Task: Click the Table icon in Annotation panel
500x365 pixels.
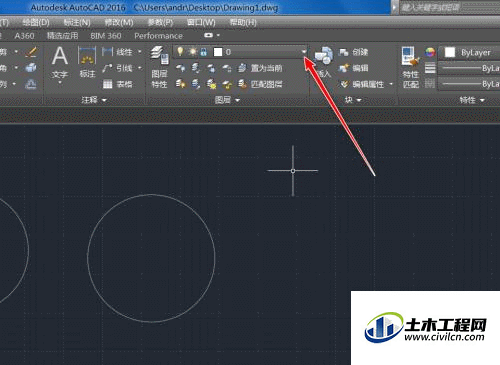Action: [x=107, y=84]
